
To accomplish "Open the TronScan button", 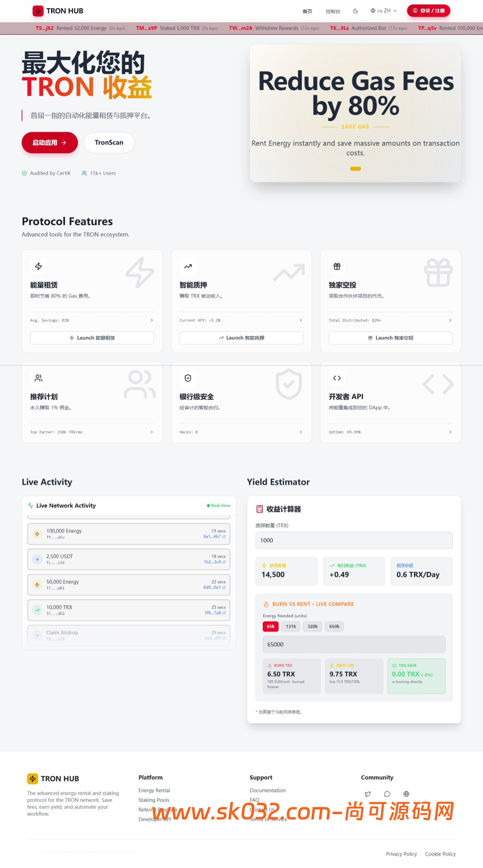I will coord(109,143).
